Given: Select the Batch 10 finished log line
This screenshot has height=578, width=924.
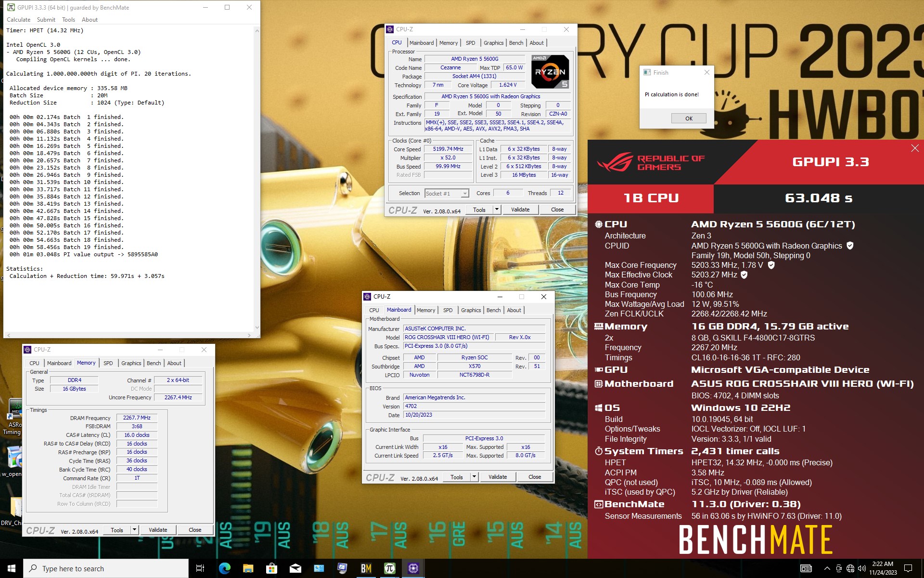Looking at the screenshot, I should tap(66, 182).
